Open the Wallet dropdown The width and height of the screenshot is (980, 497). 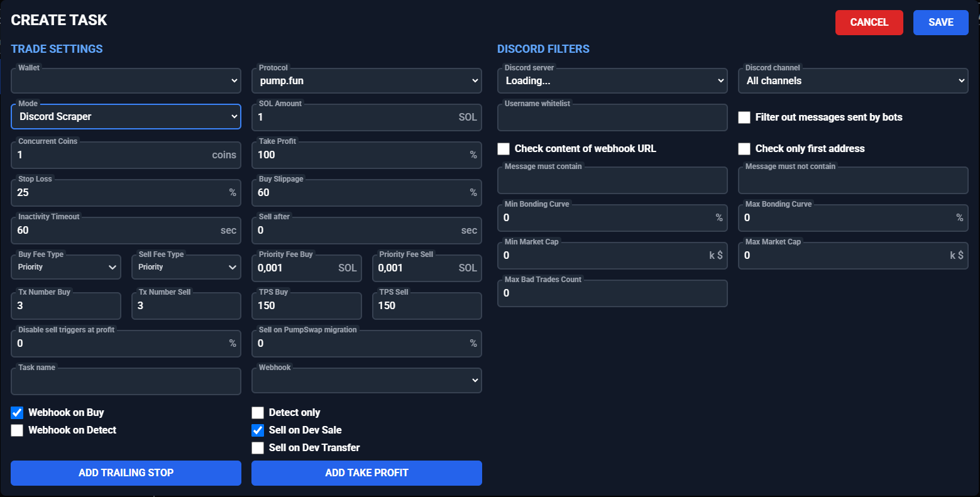tap(126, 81)
